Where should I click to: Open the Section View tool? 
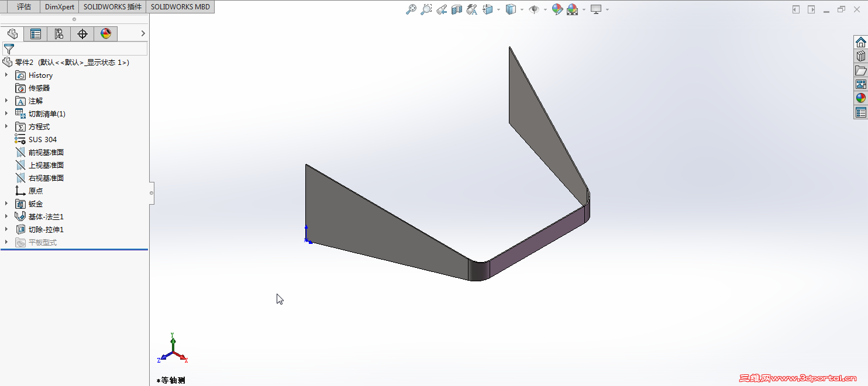pos(457,9)
